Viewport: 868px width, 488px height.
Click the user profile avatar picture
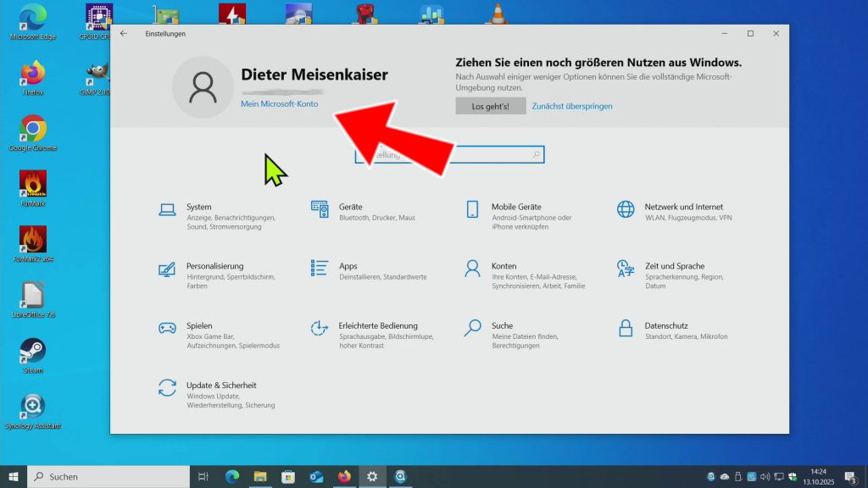pyautogui.click(x=203, y=87)
